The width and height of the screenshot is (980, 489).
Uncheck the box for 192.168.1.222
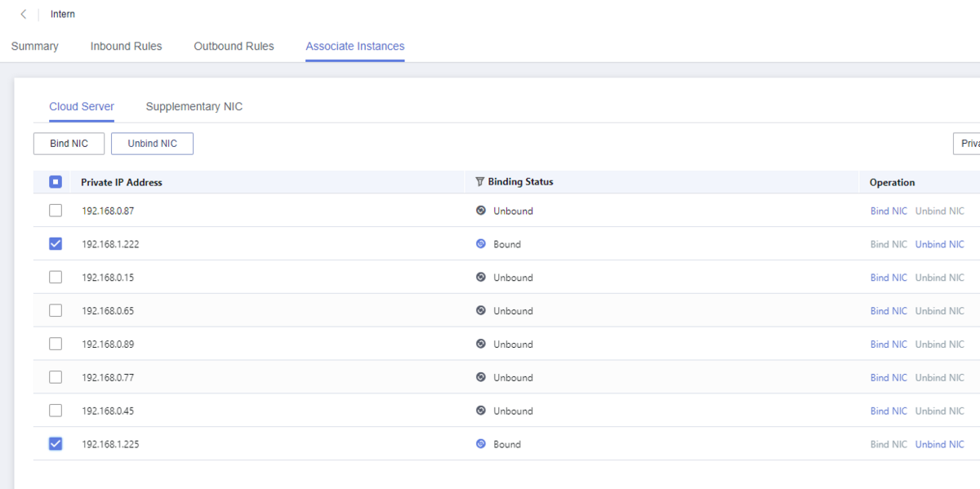pyautogui.click(x=56, y=244)
